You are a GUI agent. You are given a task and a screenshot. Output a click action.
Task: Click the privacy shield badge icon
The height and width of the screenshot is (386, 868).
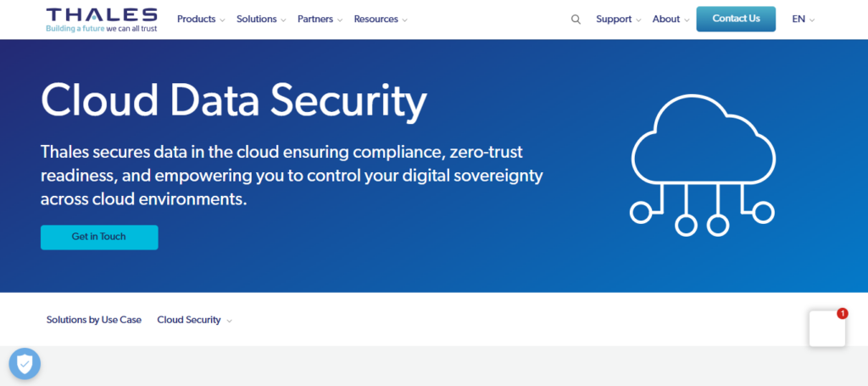click(25, 364)
